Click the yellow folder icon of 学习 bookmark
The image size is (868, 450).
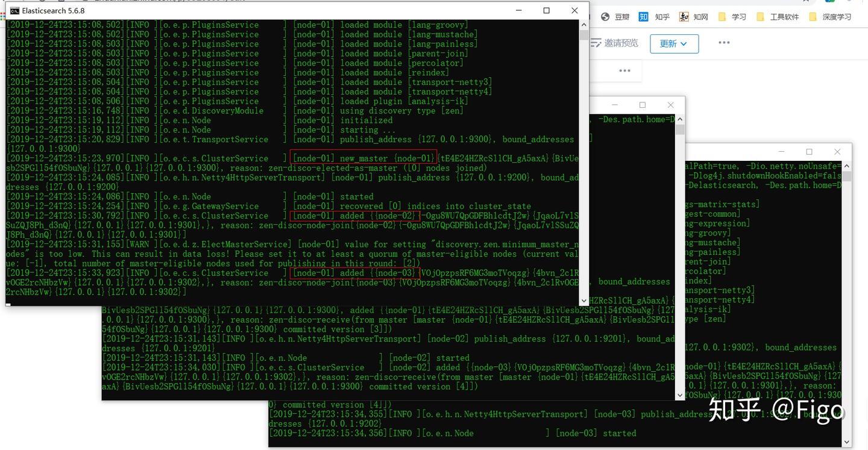point(721,16)
